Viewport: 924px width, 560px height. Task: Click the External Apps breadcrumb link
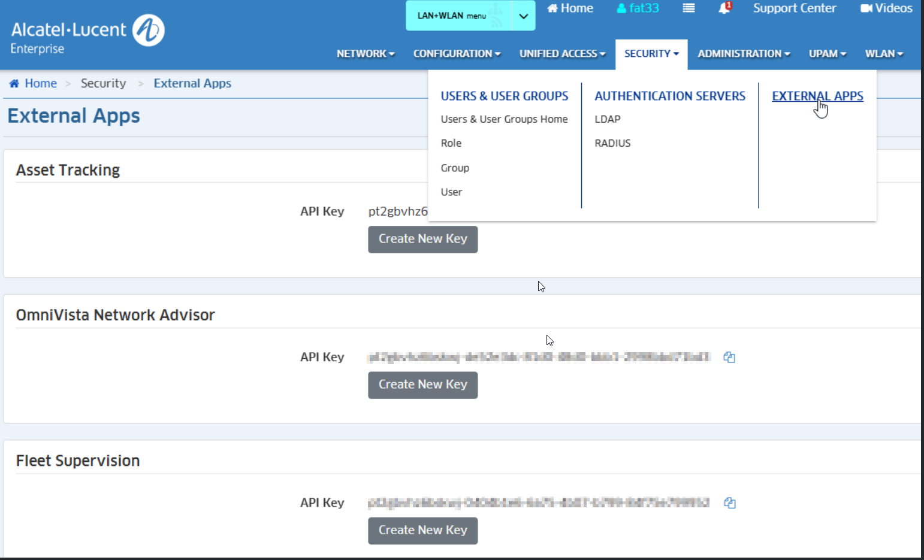tap(192, 83)
